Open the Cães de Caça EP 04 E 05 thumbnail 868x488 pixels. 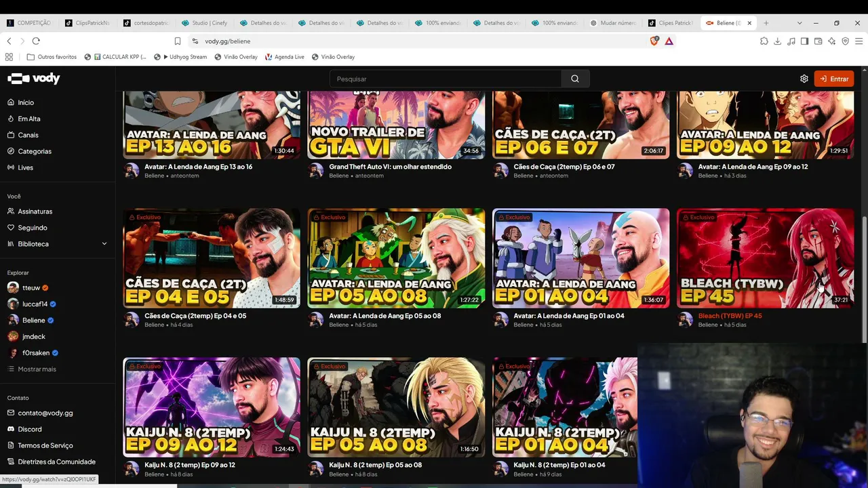point(212,258)
